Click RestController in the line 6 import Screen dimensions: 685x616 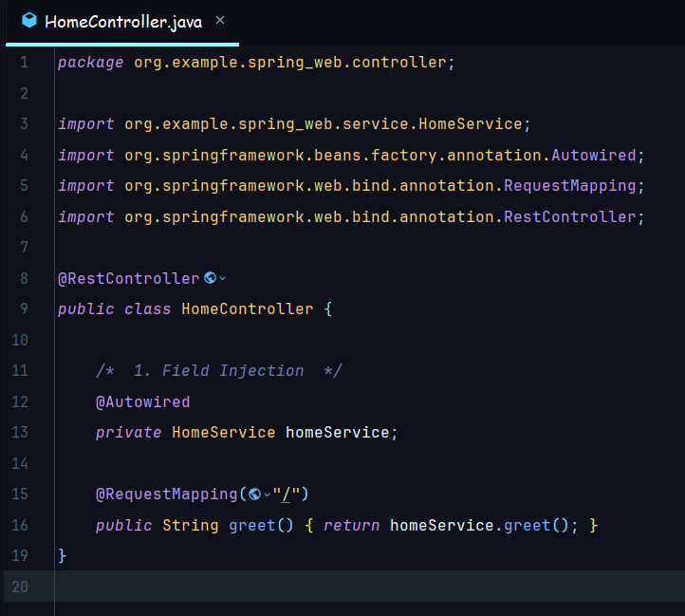pyautogui.click(x=570, y=216)
